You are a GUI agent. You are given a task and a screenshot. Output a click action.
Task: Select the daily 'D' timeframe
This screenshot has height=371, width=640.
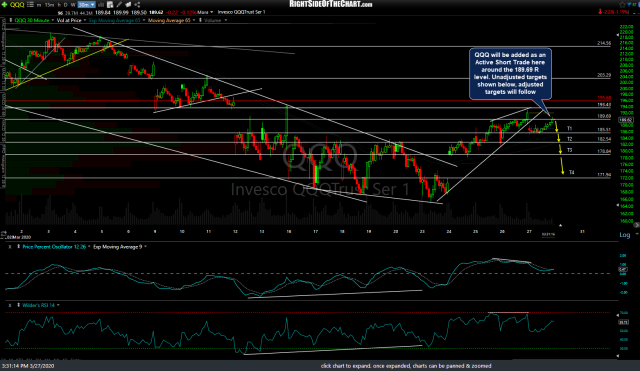pos(66,5)
